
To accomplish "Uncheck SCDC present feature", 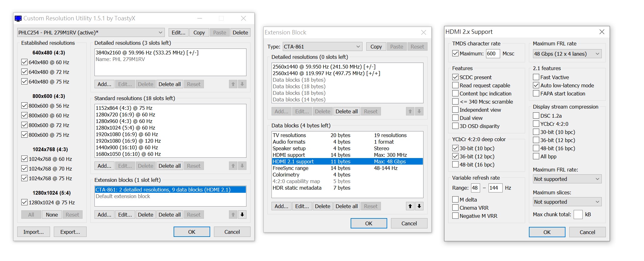I will (455, 77).
